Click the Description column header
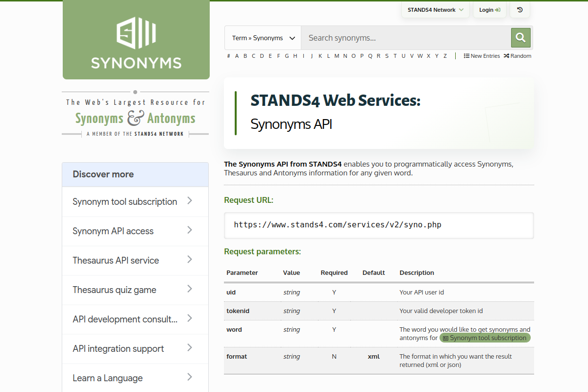Image resolution: width=588 pixels, height=392 pixels. pos(417,273)
